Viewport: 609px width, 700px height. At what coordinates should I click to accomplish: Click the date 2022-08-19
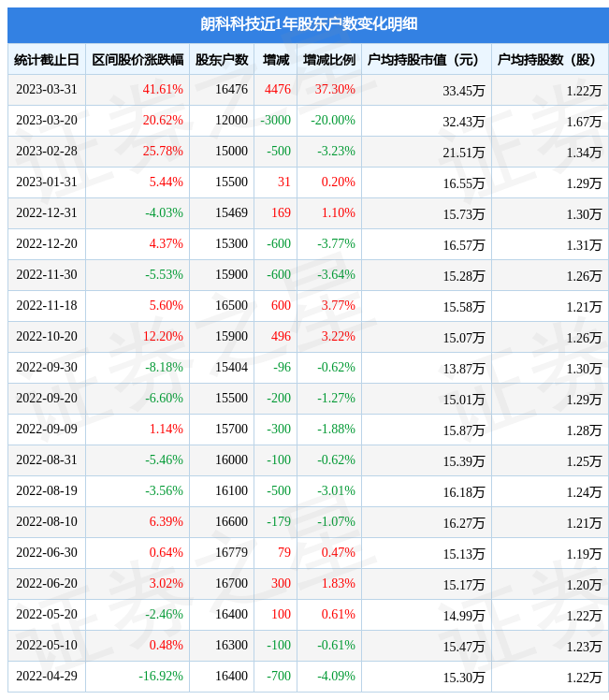[x=47, y=490]
